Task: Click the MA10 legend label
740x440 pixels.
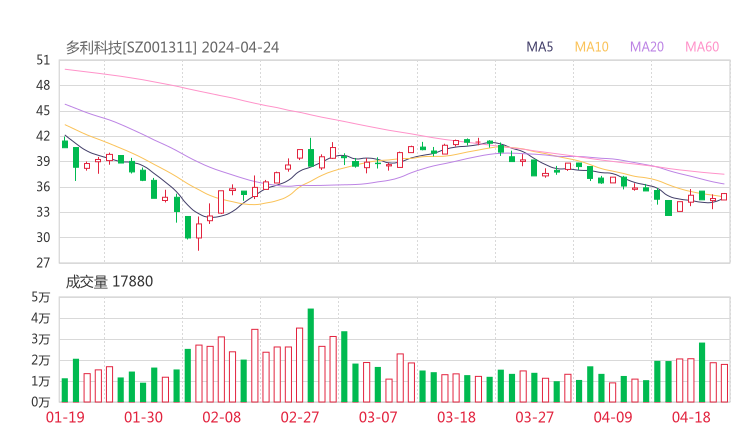Action: [591, 47]
